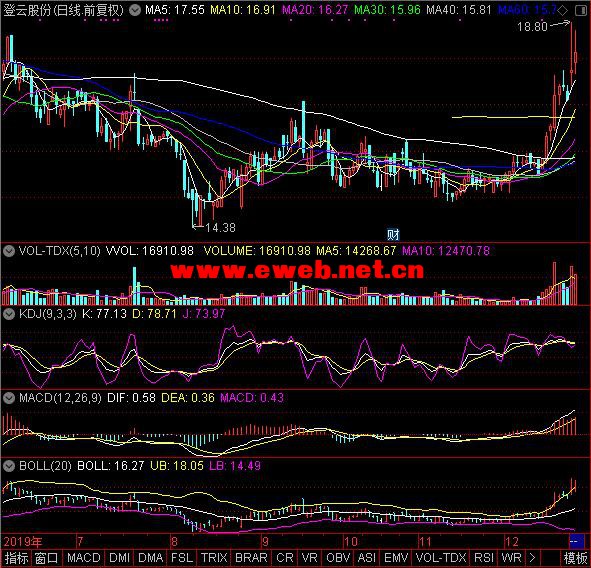Choose the OBV indicator tab

[338, 558]
